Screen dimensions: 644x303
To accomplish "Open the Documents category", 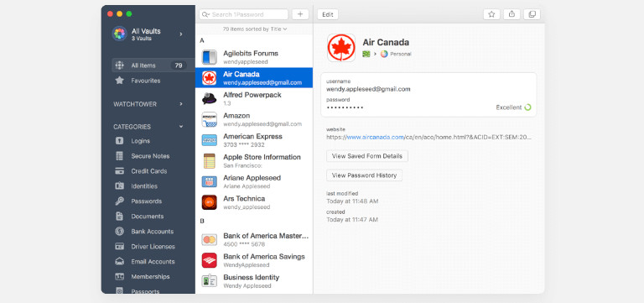I will tap(148, 217).
